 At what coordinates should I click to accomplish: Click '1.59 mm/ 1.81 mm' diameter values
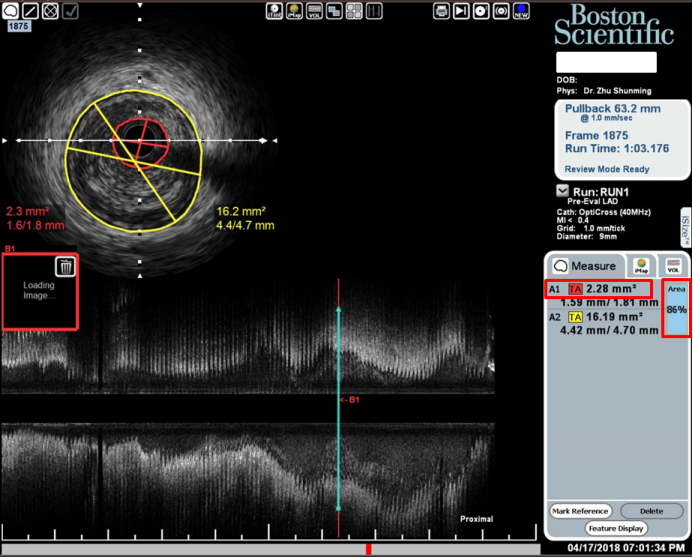pyautogui.click(x=609, y=303)
